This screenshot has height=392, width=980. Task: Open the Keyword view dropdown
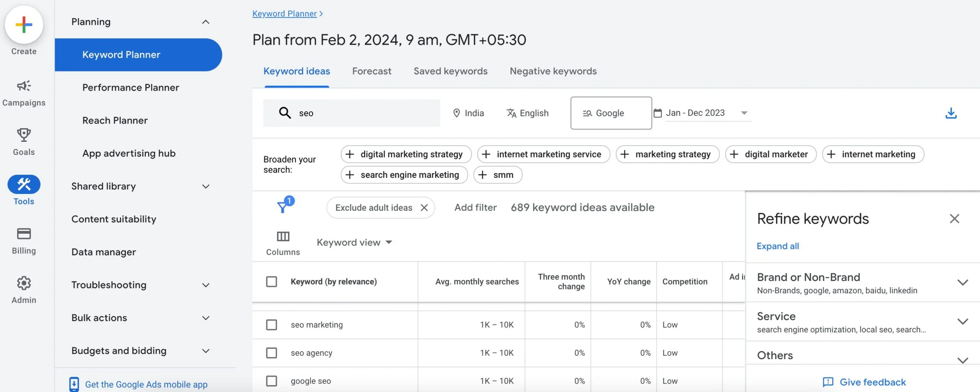pyautogui.click(x=354, y=242)
